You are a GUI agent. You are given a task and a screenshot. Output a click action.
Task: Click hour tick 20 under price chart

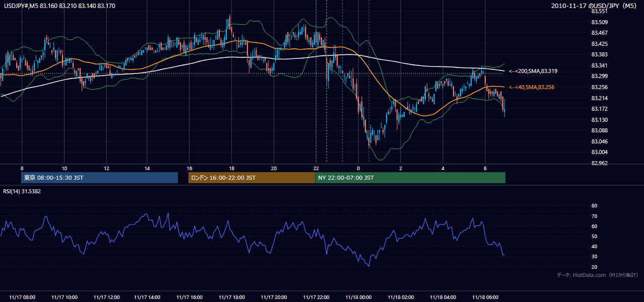(x=274, y=168)
